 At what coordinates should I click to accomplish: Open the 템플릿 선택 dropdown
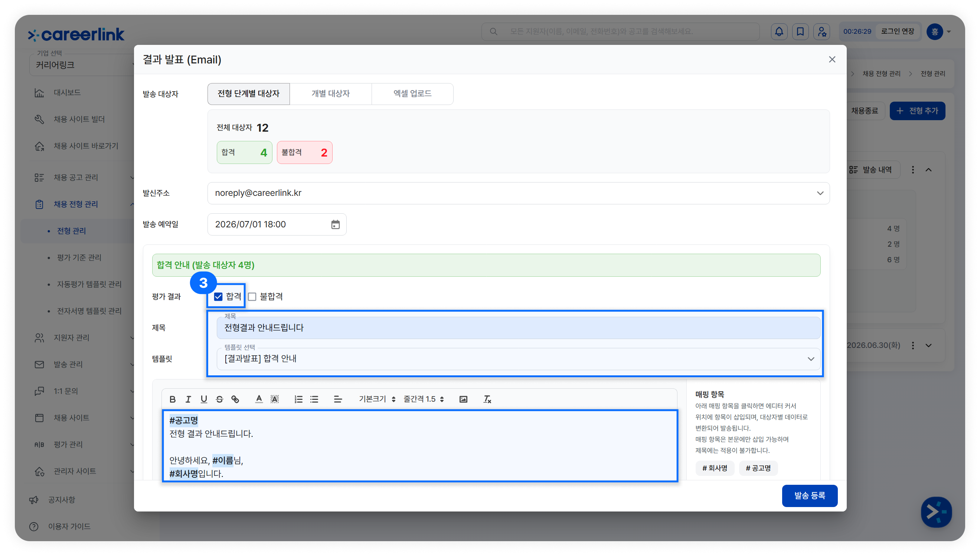(x=519, y=359)
